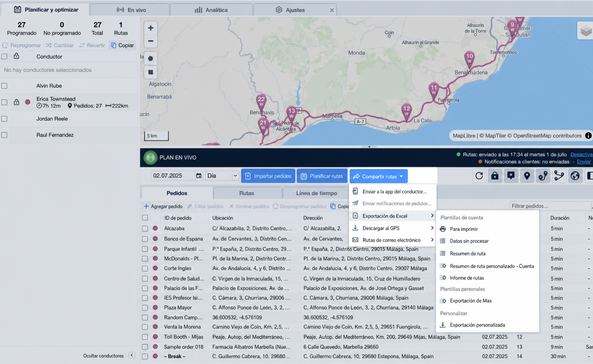The height and width of the screenshot is (364, 593).
Task: Open the Día view dropdown
Action: [222, 176]
